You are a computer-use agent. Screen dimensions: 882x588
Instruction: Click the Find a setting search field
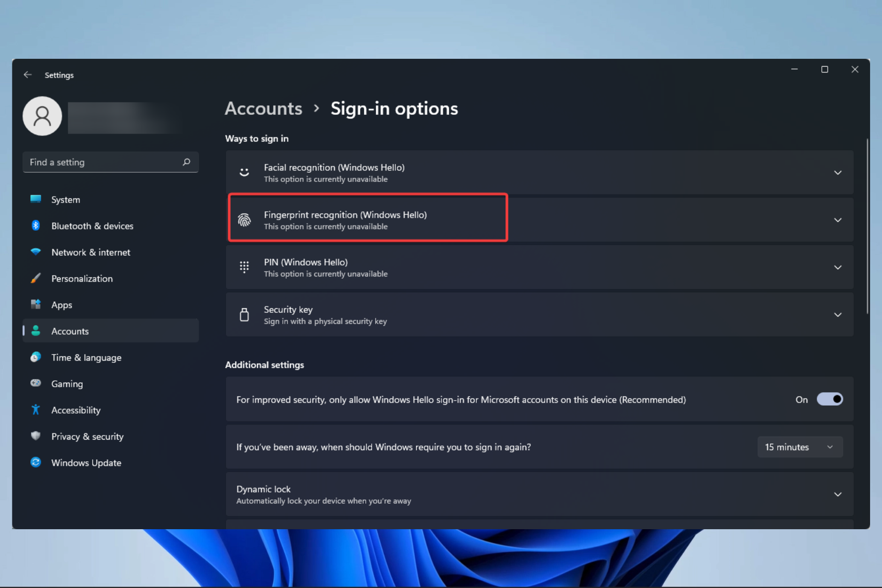pyautogui.click(x=110, y=161)
